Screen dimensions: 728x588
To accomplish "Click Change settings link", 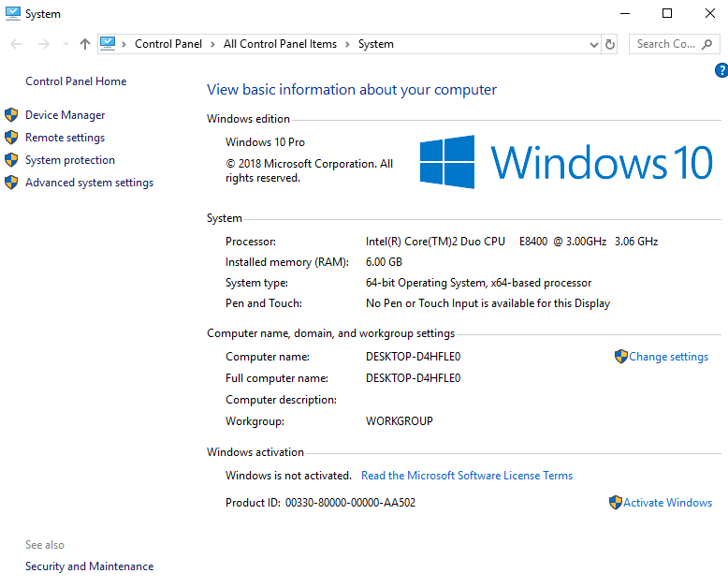I will [668, 357].
